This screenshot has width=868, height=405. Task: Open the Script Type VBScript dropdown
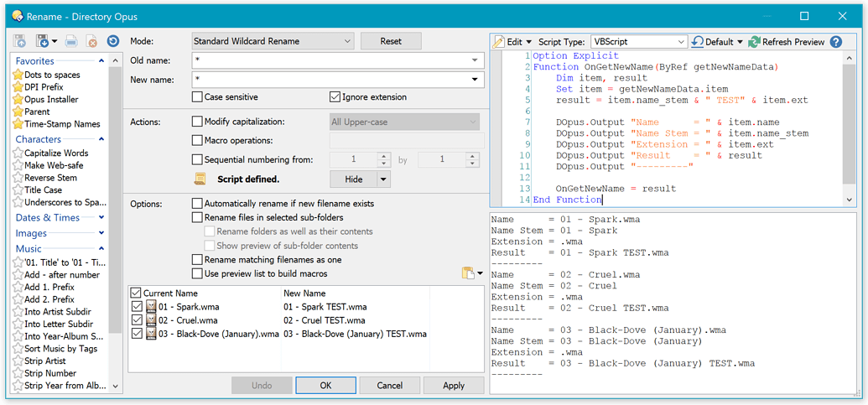pyautogui.click(x=637, y=41)
